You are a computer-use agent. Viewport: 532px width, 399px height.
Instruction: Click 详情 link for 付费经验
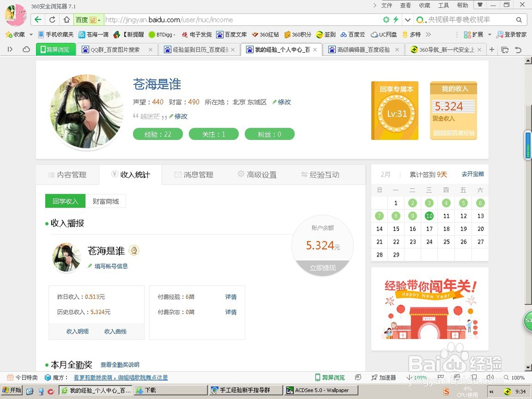231,297
